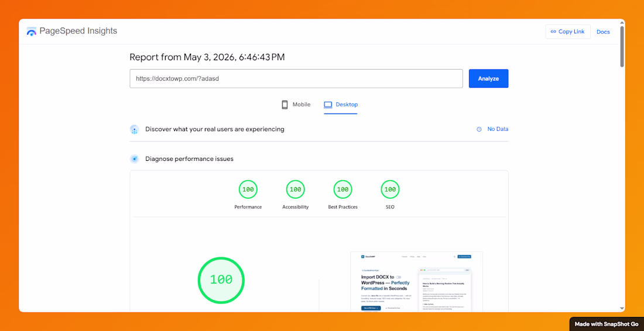Open the No Data link

498,129
